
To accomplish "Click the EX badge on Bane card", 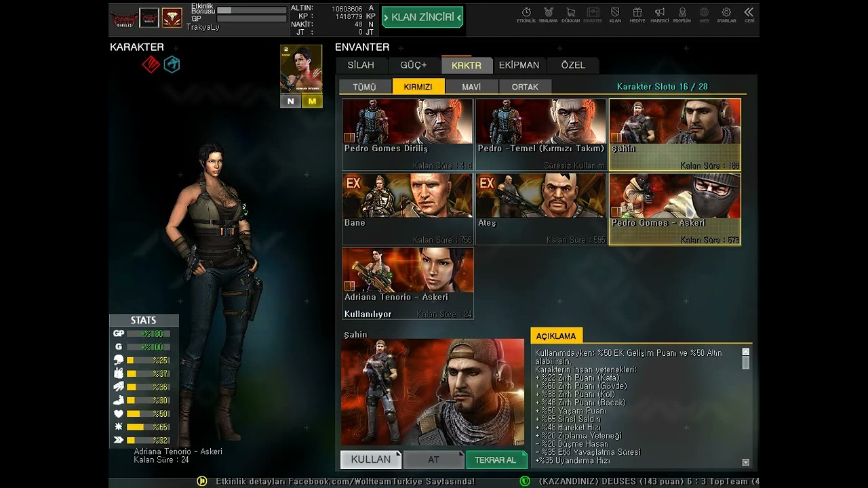I will (x=353, y=183).
